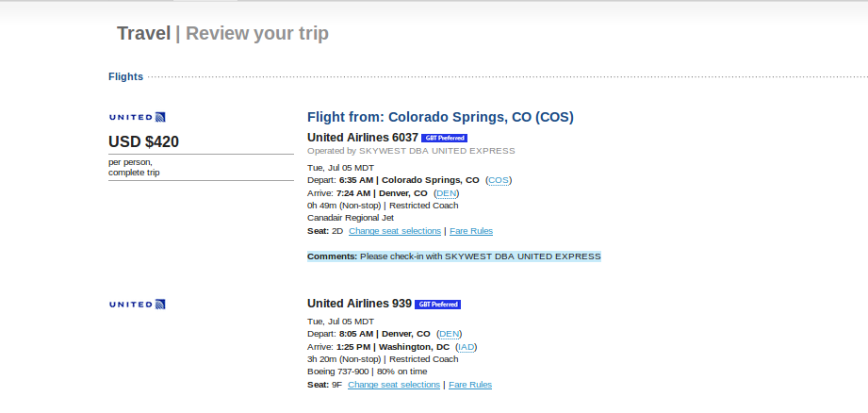868x413 pixels.
Task: Change seat selections for seat 9F
Action: [393, 385]
